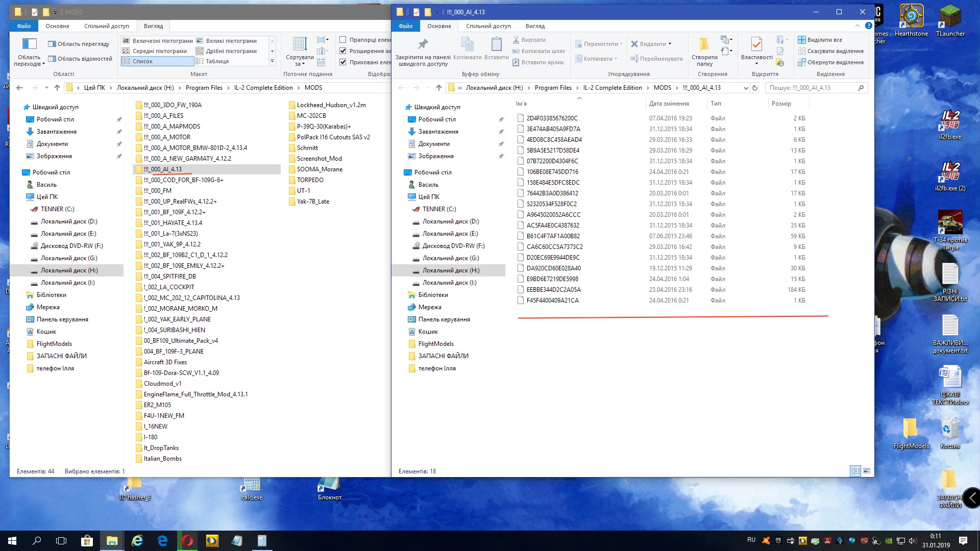Image resolution: width=980 pixels, height=551 pixels.
Task: Click the Select all (Виділити все) button
Action: point(820,40)
